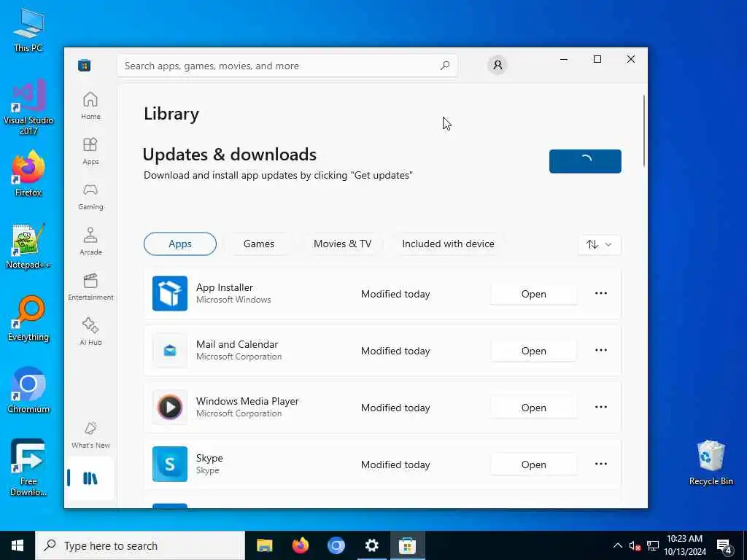Click the Store search input field
Screen dimensions: 747x560
(x=287, y=66)
